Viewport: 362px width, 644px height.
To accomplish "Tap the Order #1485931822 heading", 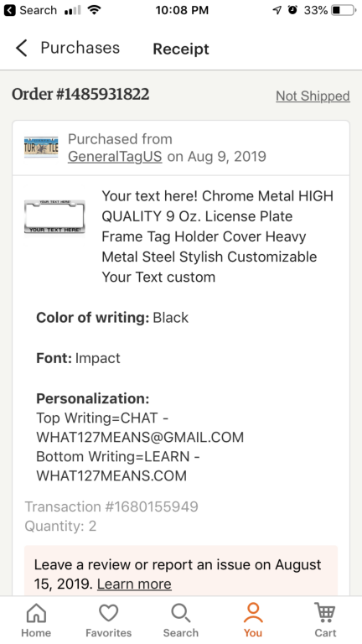I will coord(80,95).
